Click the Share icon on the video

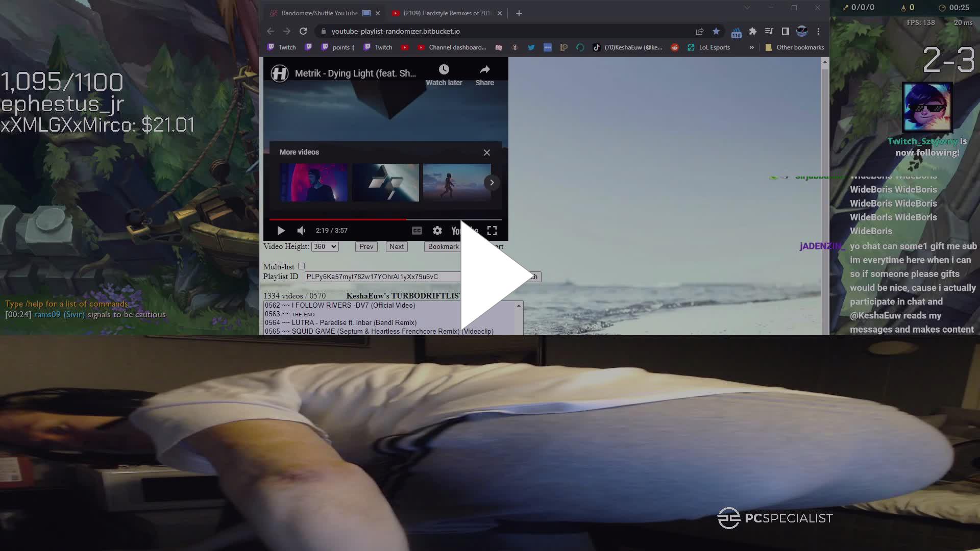coord(484,70)
